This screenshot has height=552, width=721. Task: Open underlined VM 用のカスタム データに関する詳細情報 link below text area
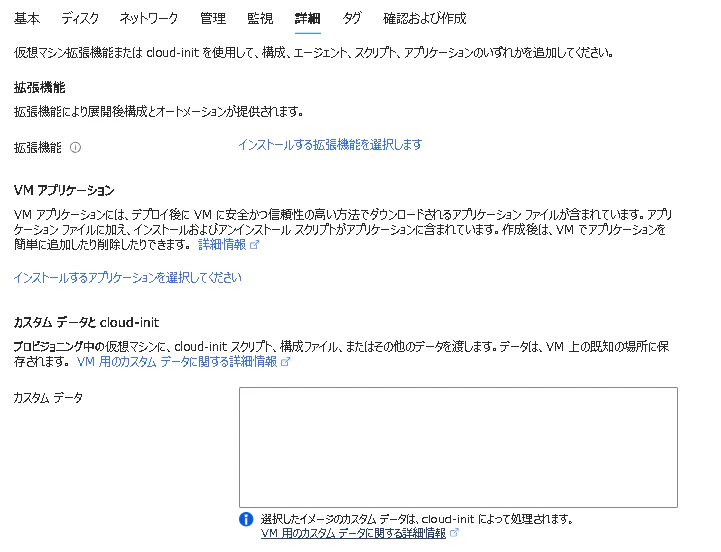point(353,534)
